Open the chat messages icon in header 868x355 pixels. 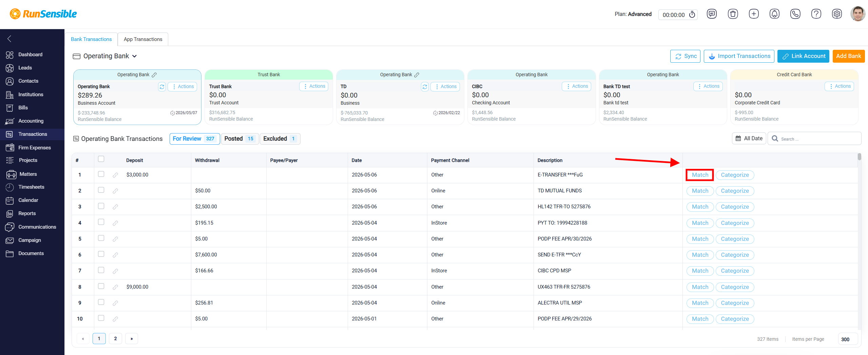(712, 14)
